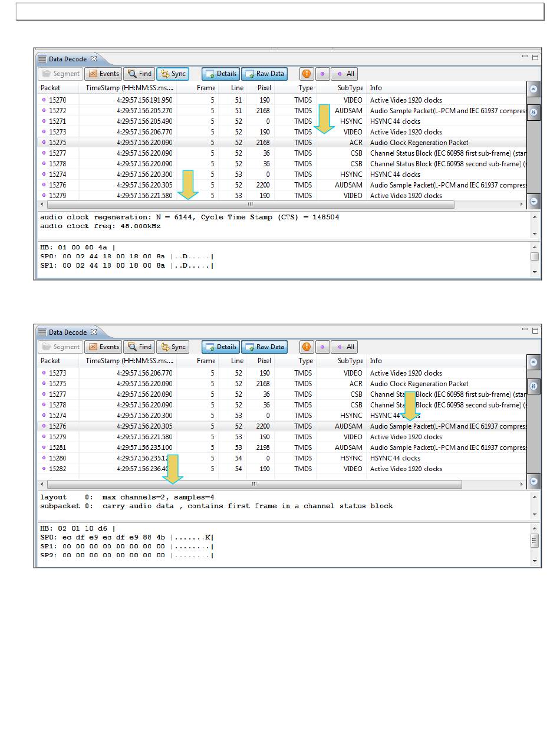Click right arrow of upper table horizontal scrollbar
The image size is (560, 747).
pyautogui.click(x=521, y=205)
